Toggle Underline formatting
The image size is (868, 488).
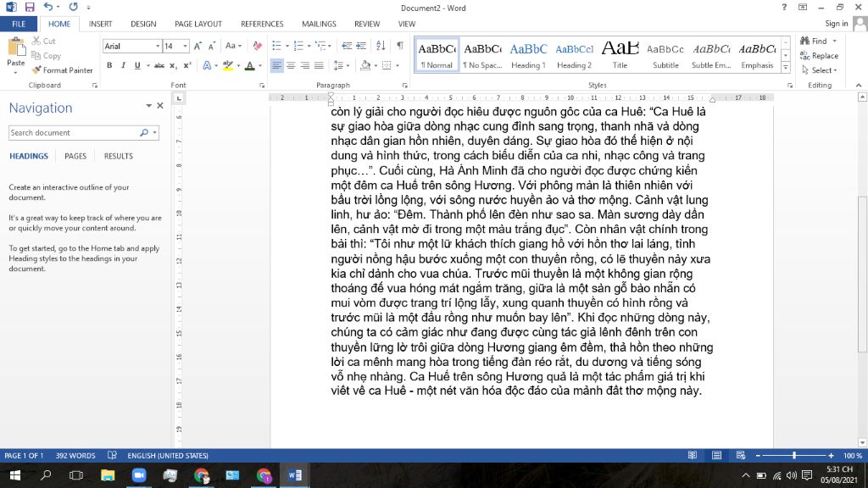(x=137, y=65)
